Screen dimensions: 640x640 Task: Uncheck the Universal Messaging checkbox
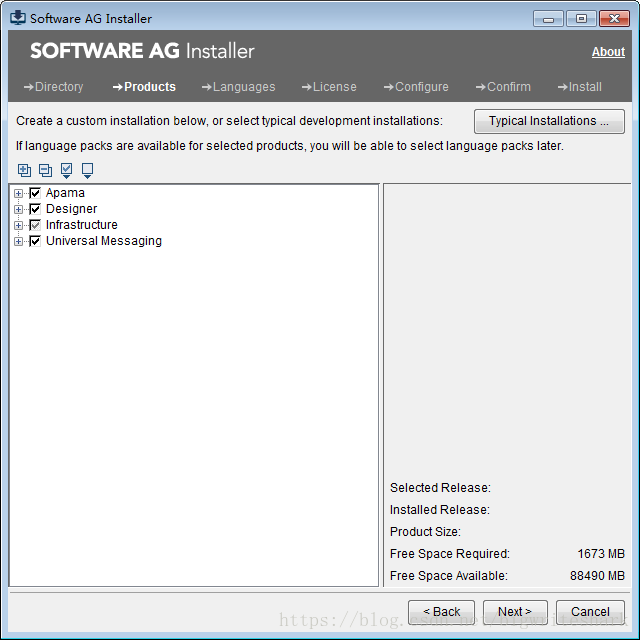36,241
